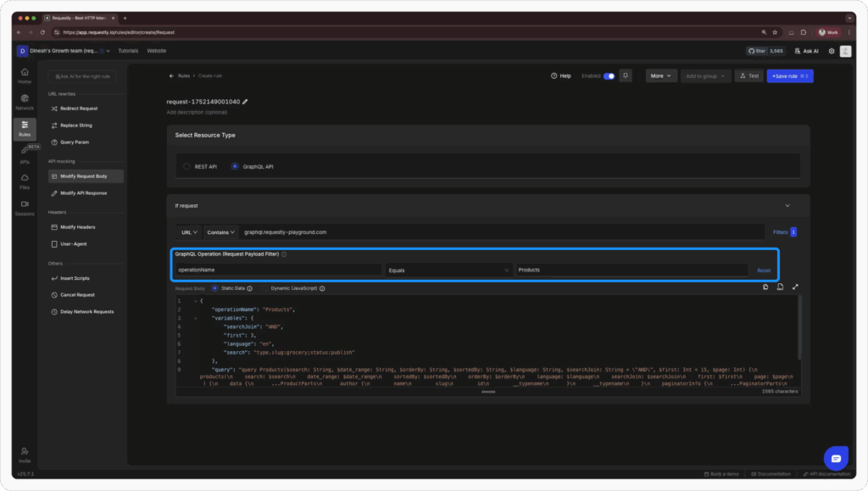Select Static Data request body mode
The width and height of the screenshot is (868, 491).
(x=214, y=288)
